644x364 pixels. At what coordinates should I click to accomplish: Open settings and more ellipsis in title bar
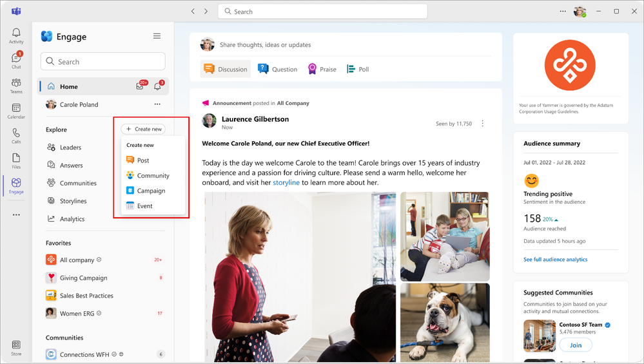563,12
